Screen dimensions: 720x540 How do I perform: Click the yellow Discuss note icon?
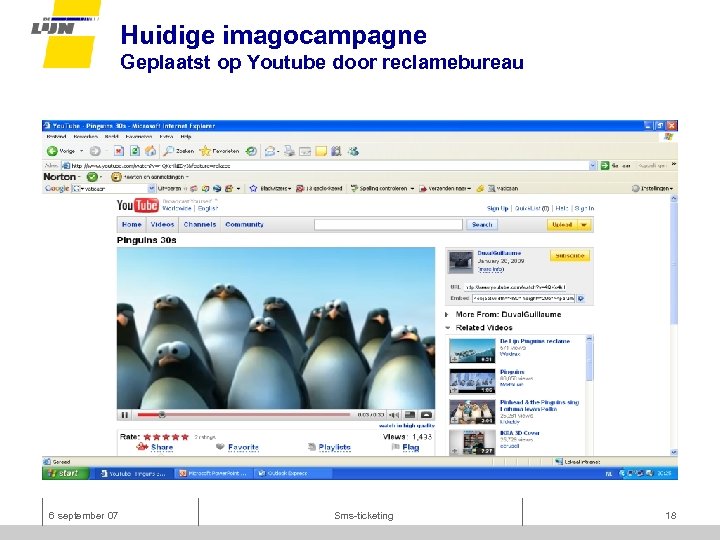tap(321, 151)
